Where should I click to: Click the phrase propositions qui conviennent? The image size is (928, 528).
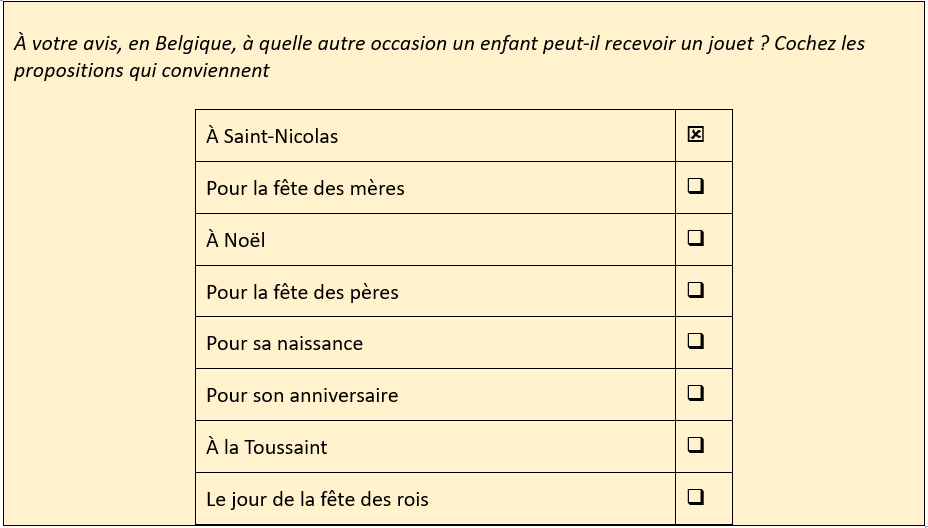click(141, 70)
